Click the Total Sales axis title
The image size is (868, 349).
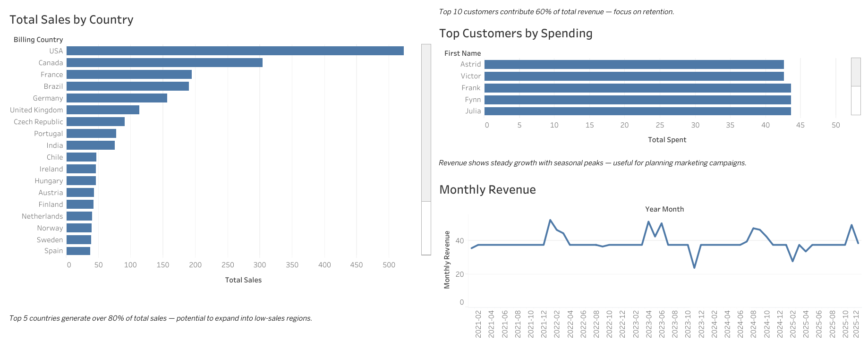[x=243, y=280]
